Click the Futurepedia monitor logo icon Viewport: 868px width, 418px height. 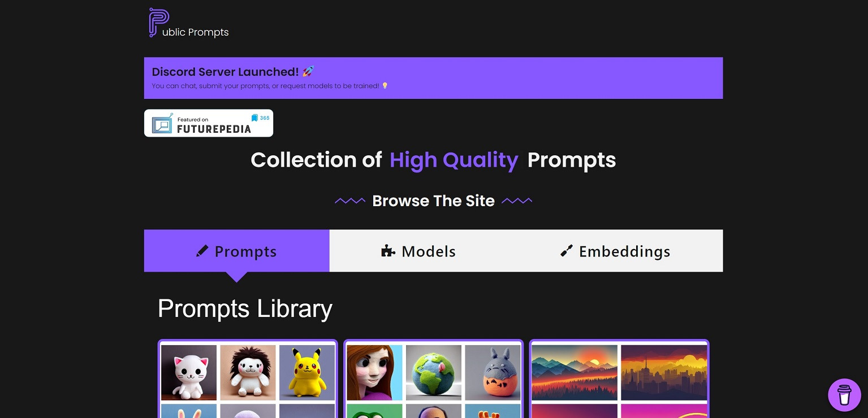(162, 123)
